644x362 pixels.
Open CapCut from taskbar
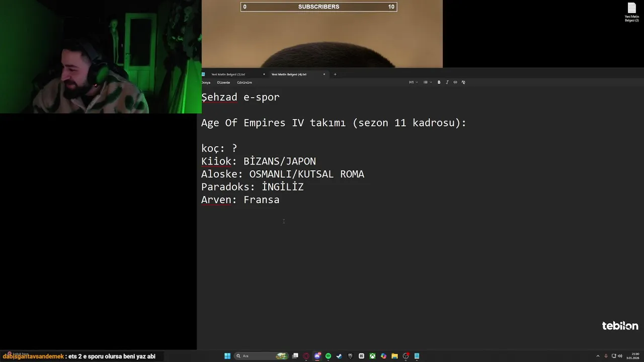coord(361,356)
